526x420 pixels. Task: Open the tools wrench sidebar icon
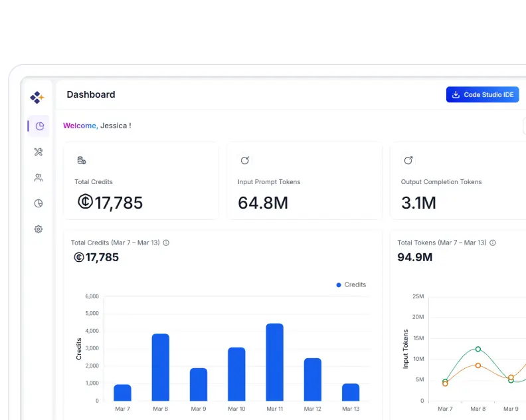pyautogui.click(x=39, y=152)
